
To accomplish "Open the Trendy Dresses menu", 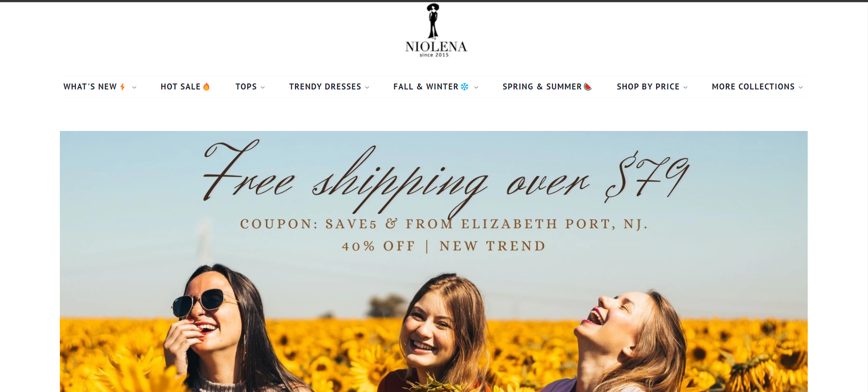I will point(325,87).
